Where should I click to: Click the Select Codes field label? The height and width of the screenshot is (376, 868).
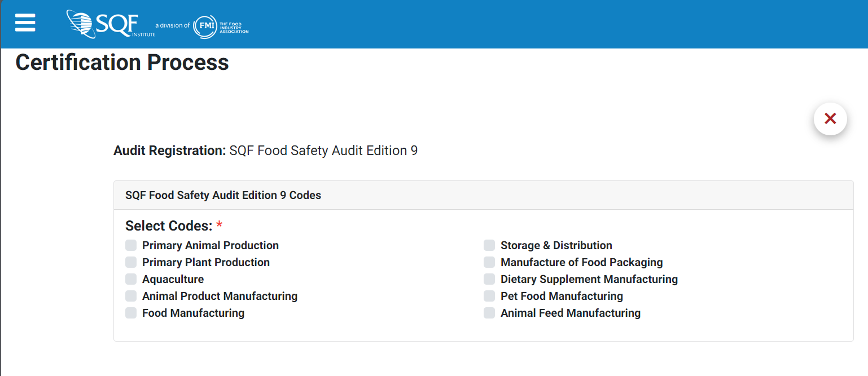168,226
